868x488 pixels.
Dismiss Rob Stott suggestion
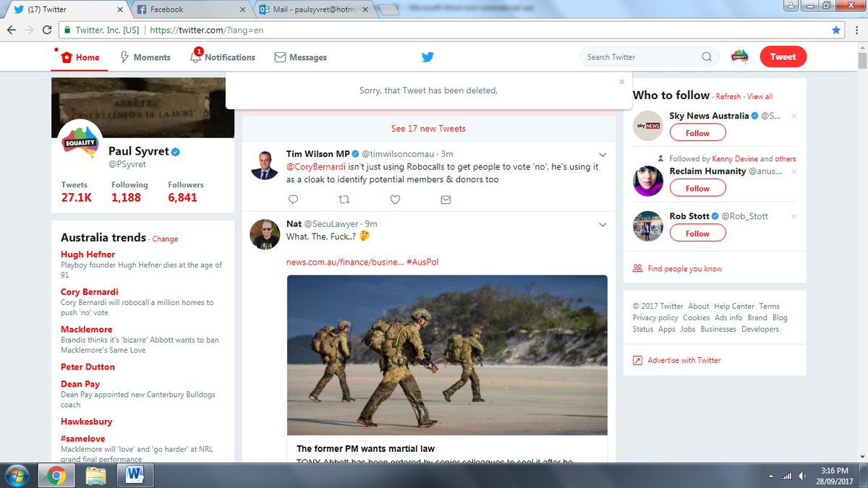[793, 216]
